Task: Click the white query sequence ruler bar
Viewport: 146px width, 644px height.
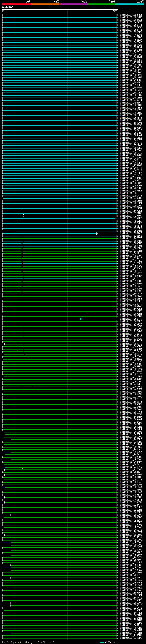Action: tap(60, 10)
